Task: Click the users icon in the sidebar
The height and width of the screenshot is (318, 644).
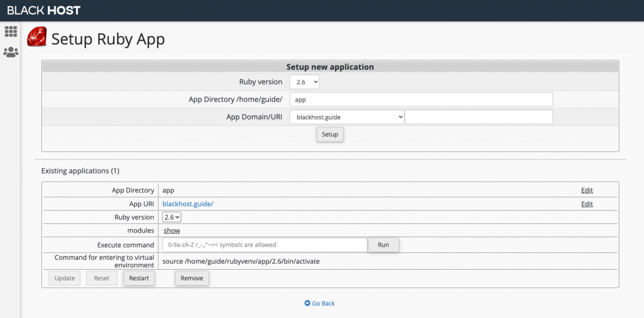Action: click(10, 52)
